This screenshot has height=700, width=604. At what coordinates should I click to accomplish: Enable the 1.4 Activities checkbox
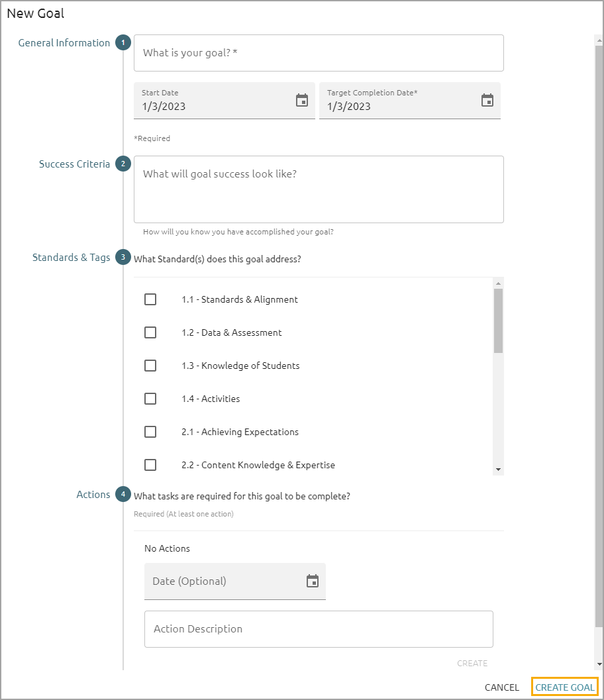(150, 399)
